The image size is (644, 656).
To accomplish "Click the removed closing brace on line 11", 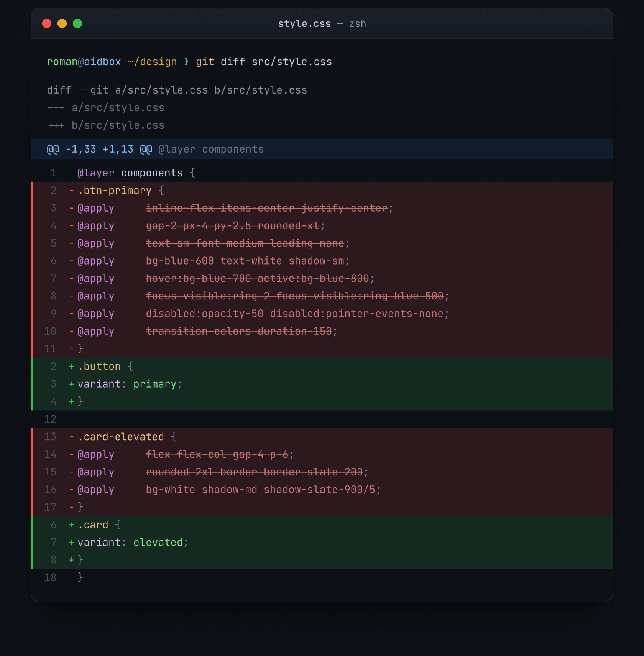I will click(x=80, y=349).
